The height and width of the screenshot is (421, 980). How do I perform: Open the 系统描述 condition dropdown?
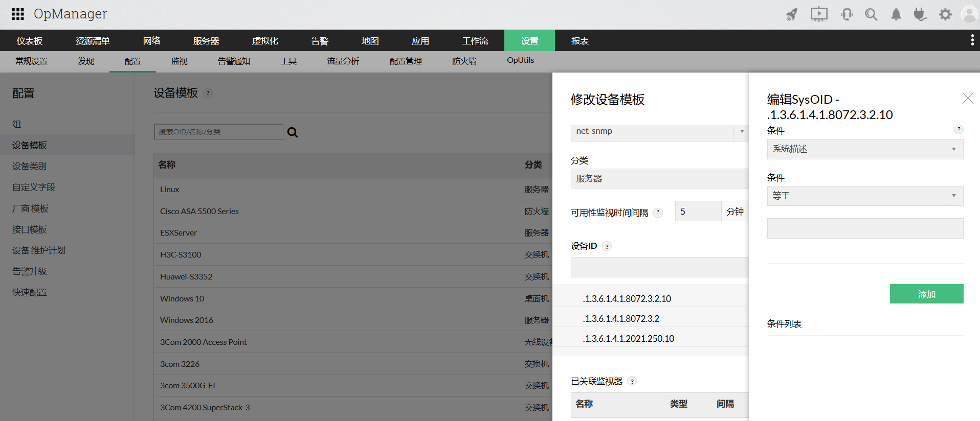click(x=865, y=149)
